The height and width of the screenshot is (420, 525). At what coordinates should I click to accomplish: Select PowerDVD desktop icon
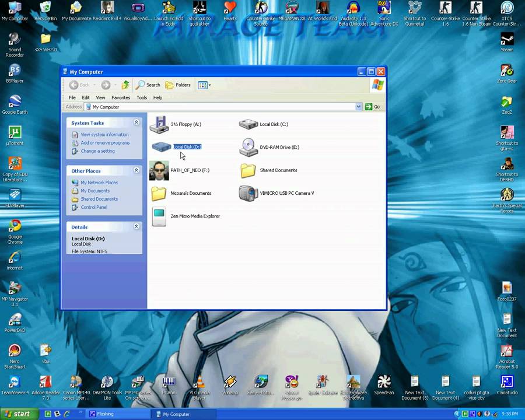15,323
